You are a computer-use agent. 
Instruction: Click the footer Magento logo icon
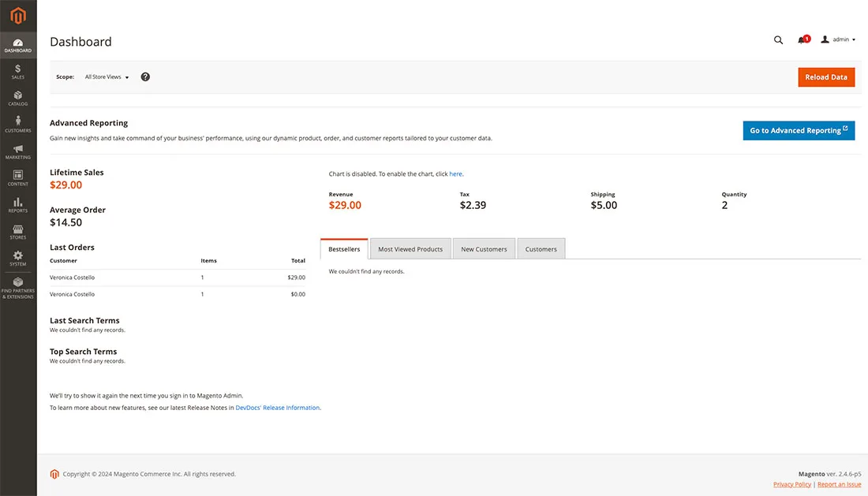pyautogui.click(x=54, y=474)
